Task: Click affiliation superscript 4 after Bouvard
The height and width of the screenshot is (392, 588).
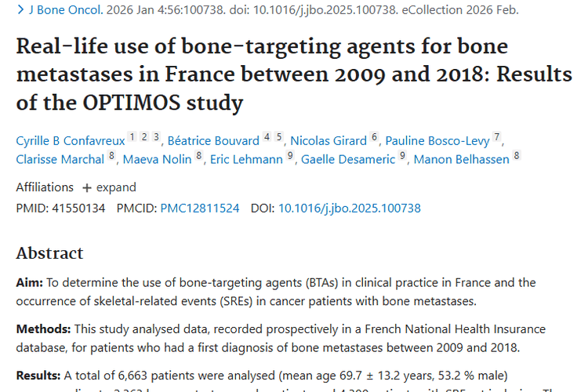Action: click(267, 137)
